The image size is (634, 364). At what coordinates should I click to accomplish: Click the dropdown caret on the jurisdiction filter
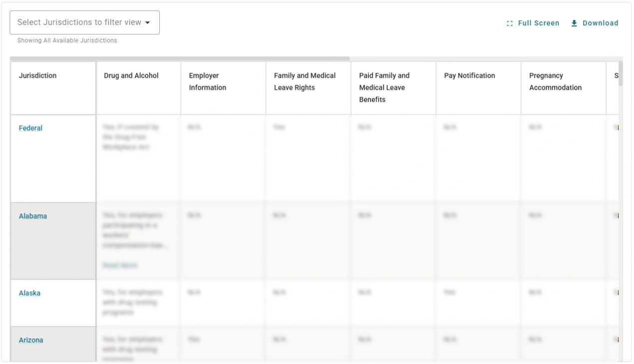click(148, 22)
